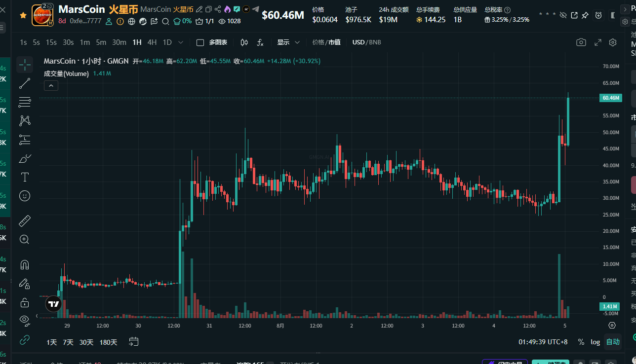Image resolution: width=636 pixels, height=364 pixels.
Task: Switch chart currency to BNB
Action: 375,42
